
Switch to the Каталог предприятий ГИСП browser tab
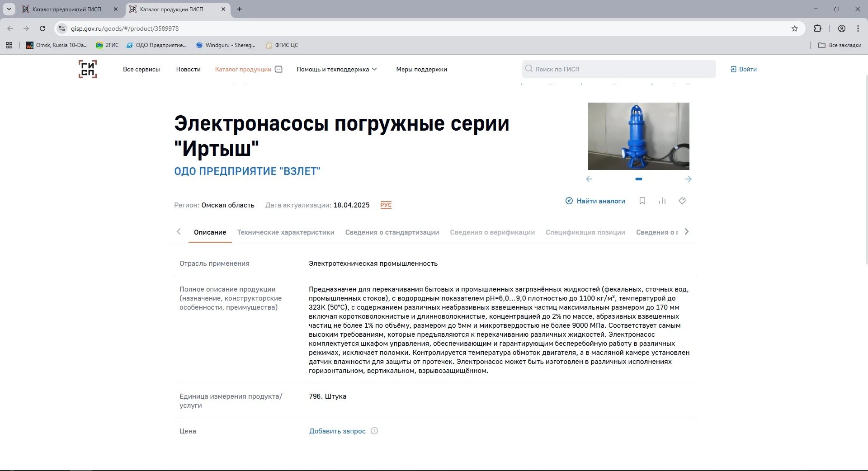68,9
